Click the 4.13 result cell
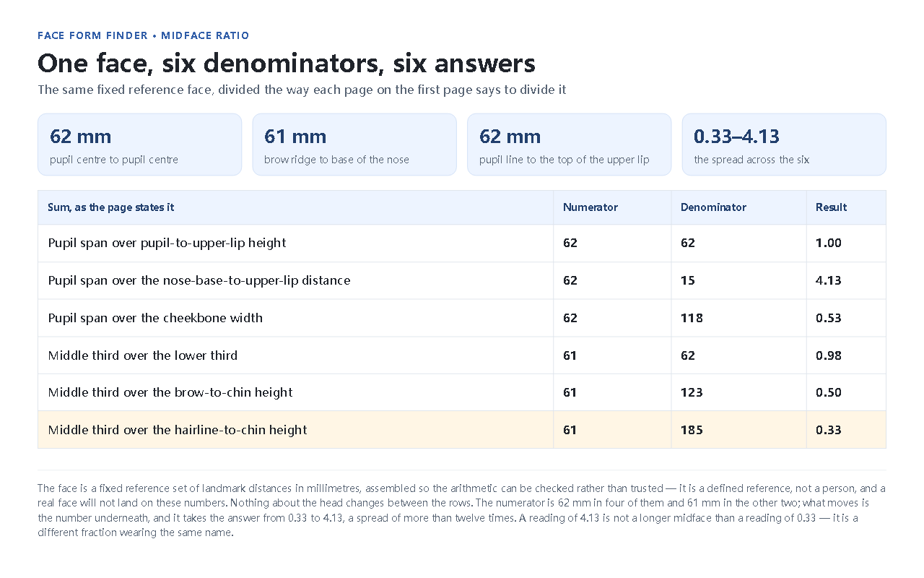924x578 pixels. pos(846,281)
